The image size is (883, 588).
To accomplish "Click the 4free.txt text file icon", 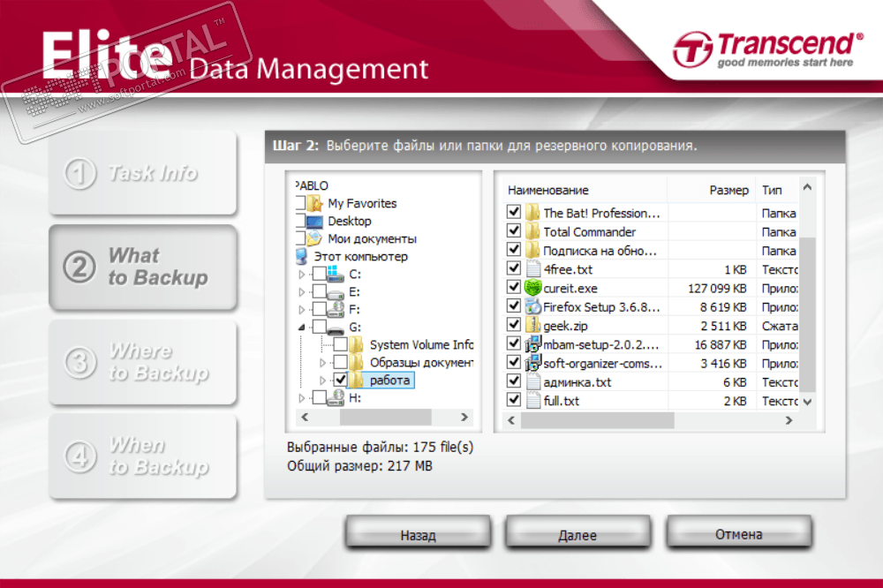I will pos(532,269).
